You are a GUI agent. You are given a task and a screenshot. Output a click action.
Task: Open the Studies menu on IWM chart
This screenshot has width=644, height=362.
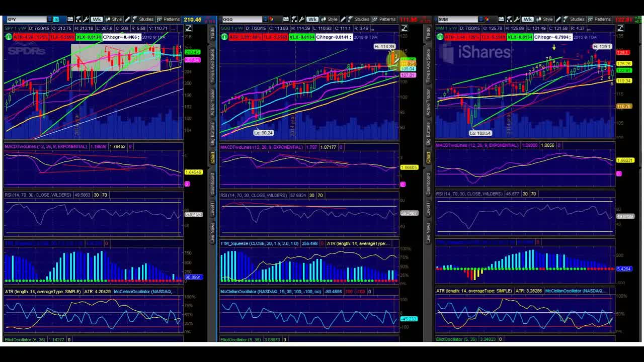point(574,19)
